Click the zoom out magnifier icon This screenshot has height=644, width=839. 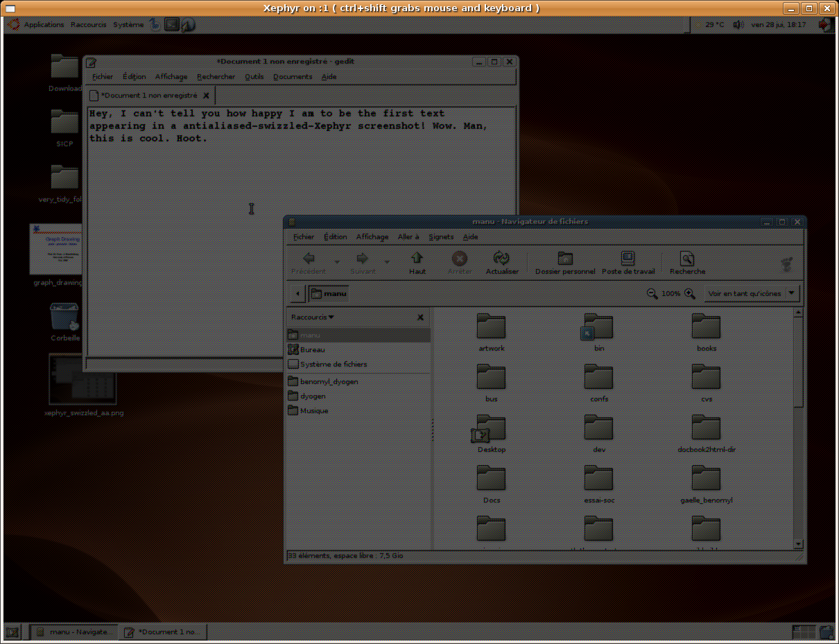coord(652,294)
